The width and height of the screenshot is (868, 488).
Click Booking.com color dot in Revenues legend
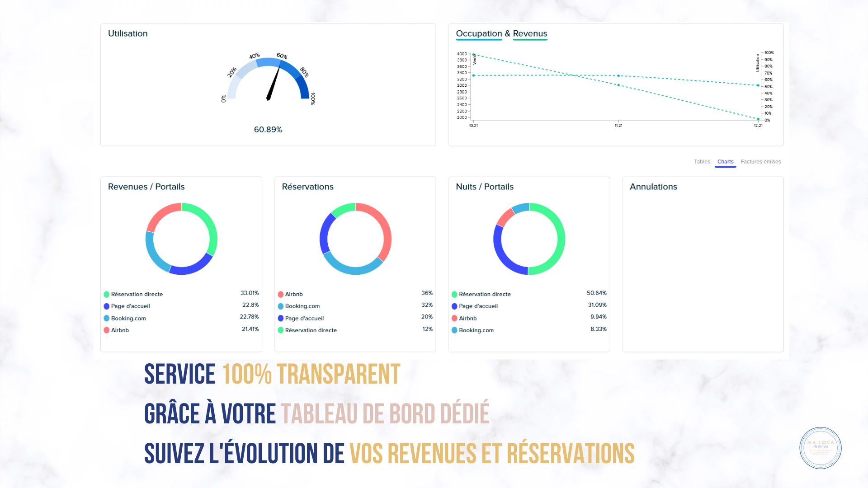point(107,318)
